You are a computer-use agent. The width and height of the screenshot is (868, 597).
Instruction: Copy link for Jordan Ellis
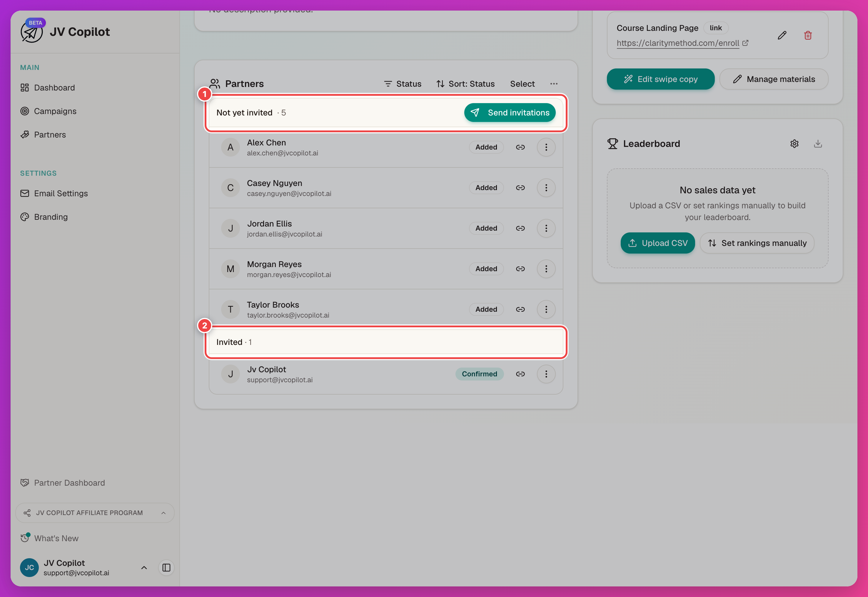coord(520,228)
